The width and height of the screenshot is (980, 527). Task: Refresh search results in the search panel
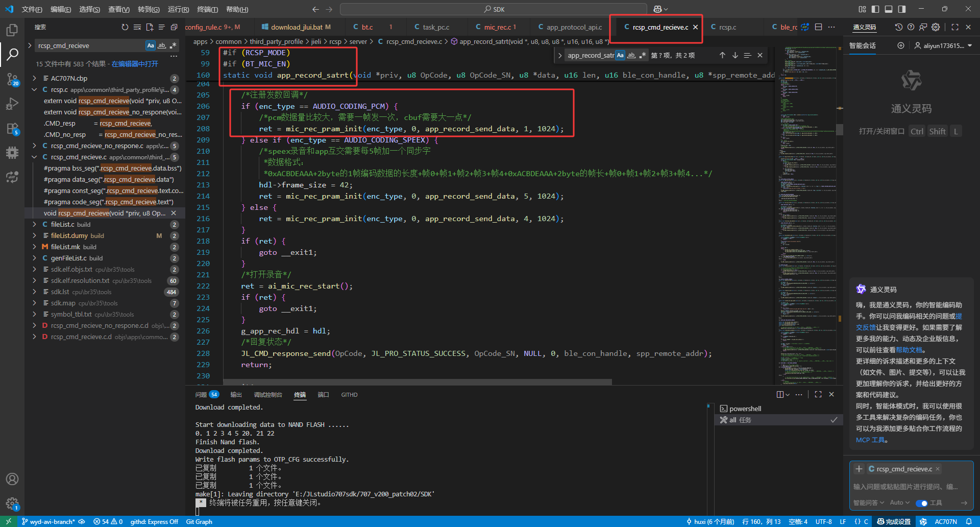tap(125, 27)
